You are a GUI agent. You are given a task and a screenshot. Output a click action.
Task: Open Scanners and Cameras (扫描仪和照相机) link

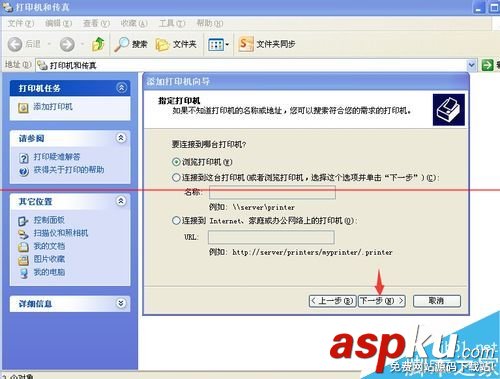pyautogui.click(x=61, y=233)
